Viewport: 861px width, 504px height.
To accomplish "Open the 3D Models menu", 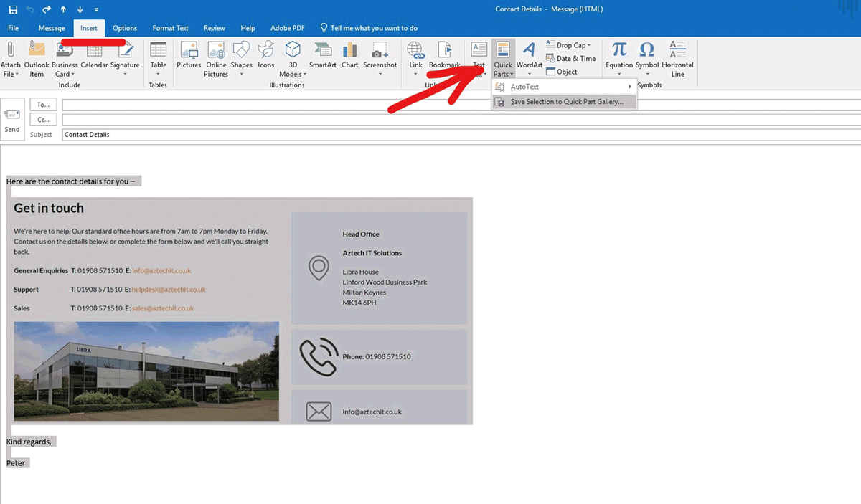I will (x=292, y=59).
